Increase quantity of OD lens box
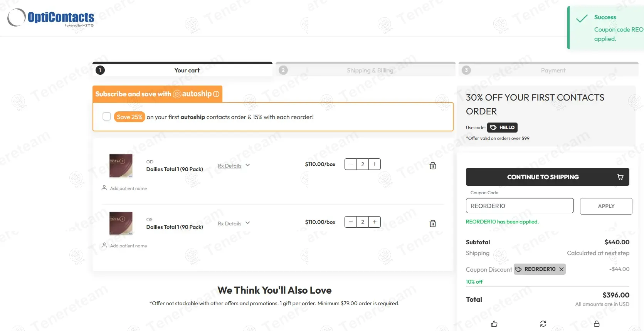 tap(374, 164)
